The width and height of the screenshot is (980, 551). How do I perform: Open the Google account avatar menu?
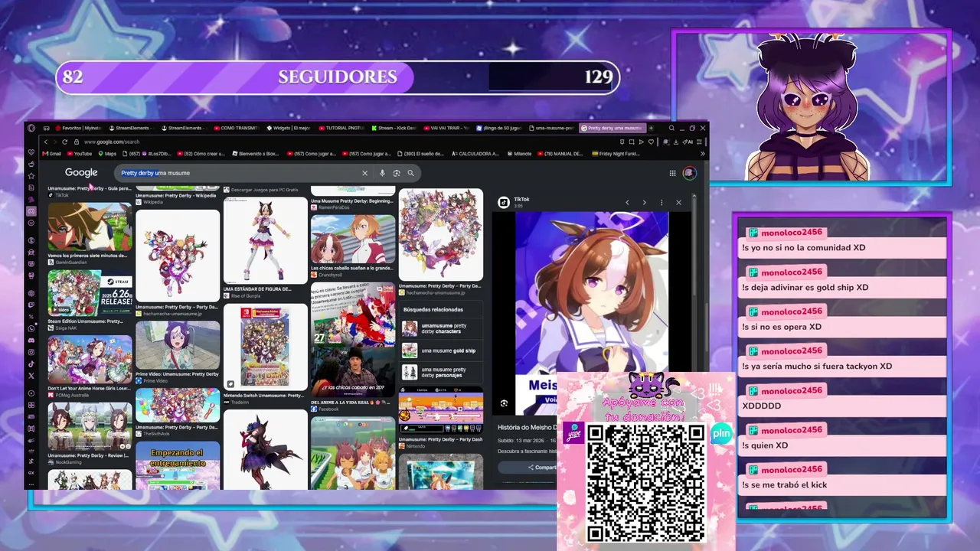tap(689, 173)
